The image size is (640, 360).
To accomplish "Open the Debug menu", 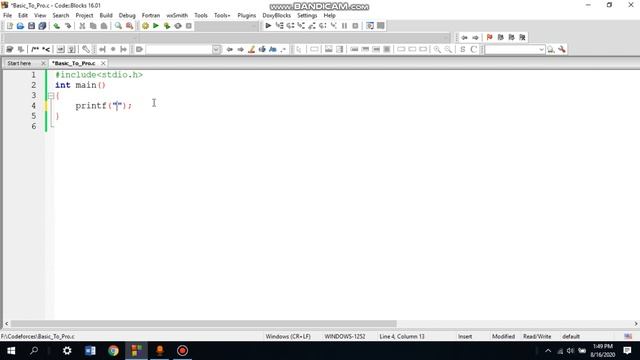I will click(x=127, y=15).
